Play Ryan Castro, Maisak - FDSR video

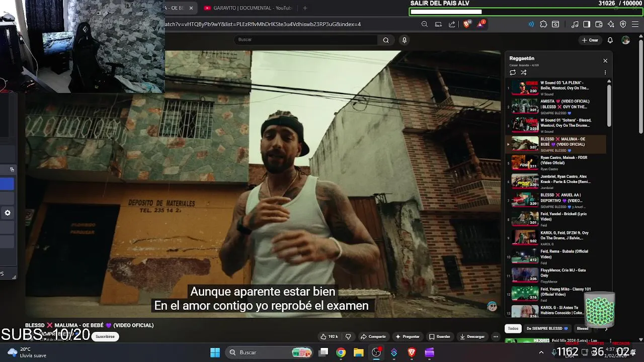pos(556,163)
